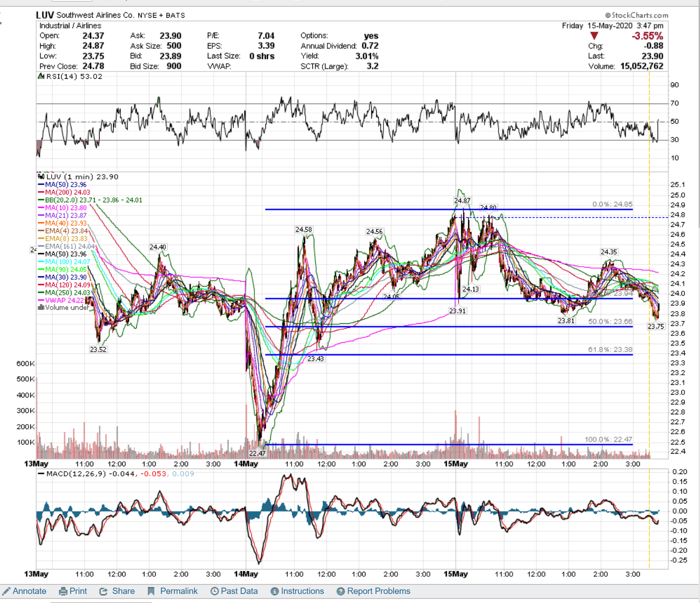
Task: Click the Past Data clock icon
Action: pyautogui.click(x=215, y=592)
